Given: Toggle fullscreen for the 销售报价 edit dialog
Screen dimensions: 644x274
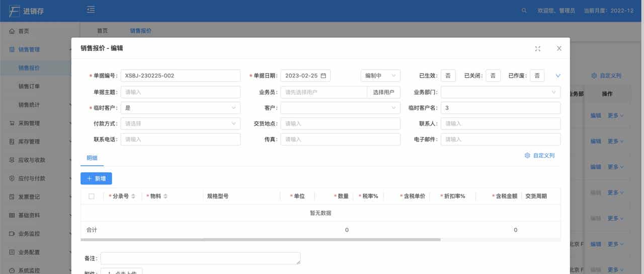Looking at the screenshot, I should (x=538, y=48).
